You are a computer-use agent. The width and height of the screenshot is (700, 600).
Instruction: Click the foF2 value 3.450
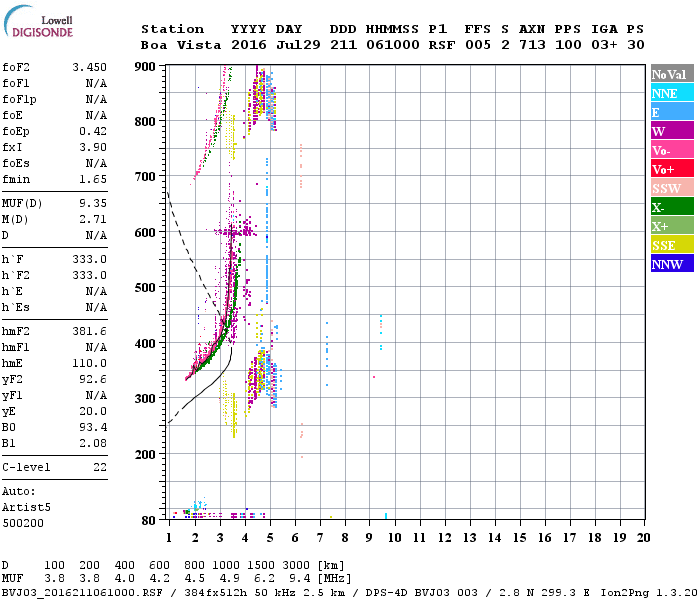[89, 67]
